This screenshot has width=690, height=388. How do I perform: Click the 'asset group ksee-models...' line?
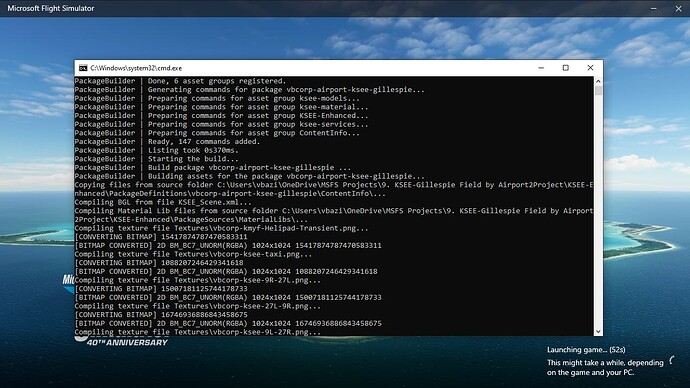[217, 99]
